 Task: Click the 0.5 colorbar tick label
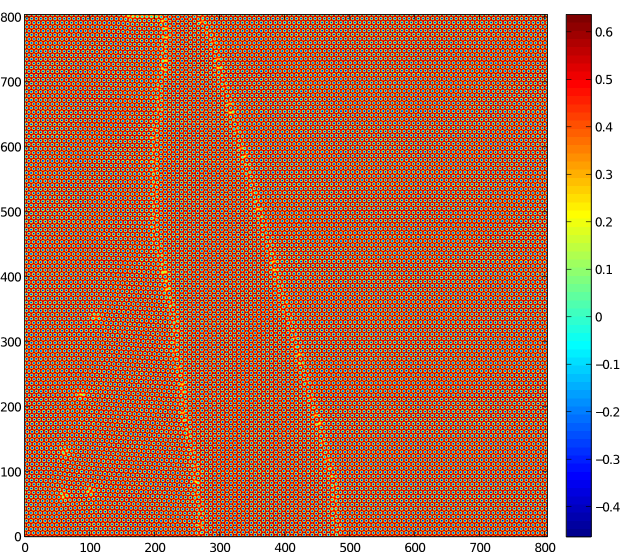pyautogui.click(x=604, y=80)
